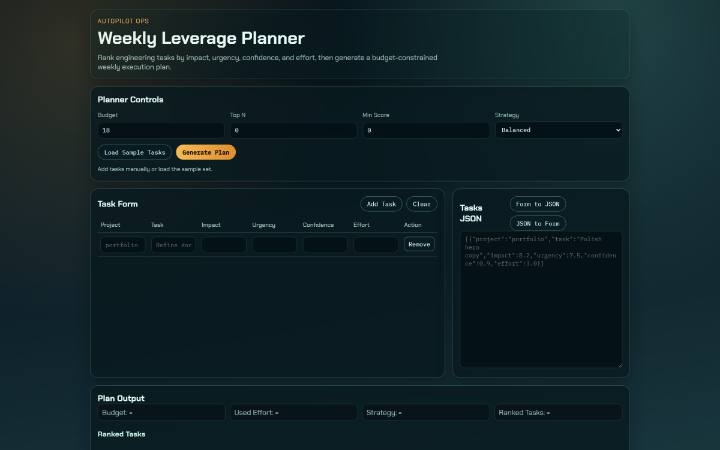720x450 pixels.
Task: Click the Tasks JSON heading
Action: pyautogui.click(x=471, y=213)
